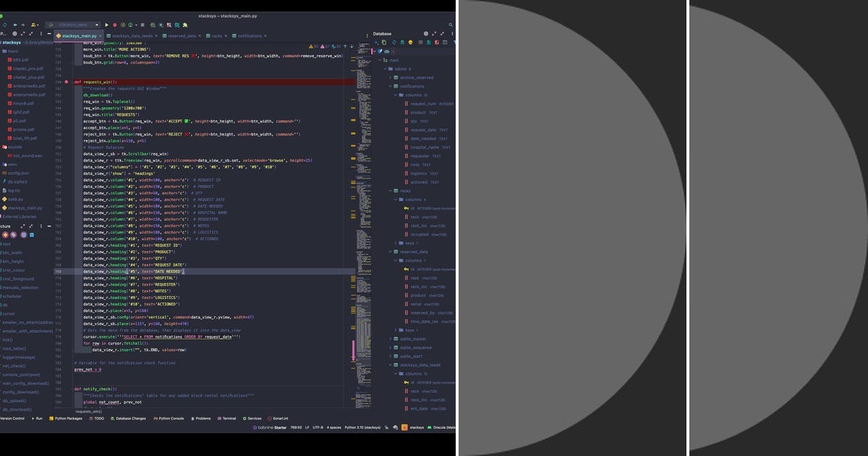
Task: Open the Python Packages tool window
Action: 67,418
